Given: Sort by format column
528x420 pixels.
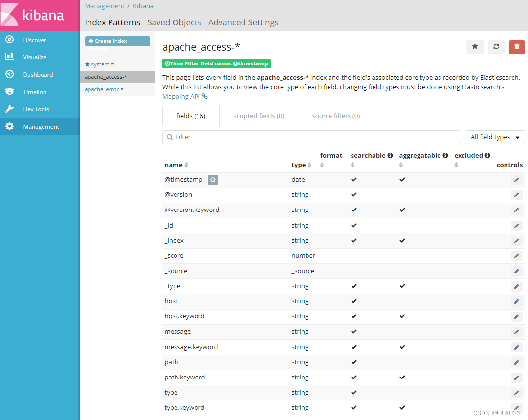Looking at the screenshot, I should (322, 165).
